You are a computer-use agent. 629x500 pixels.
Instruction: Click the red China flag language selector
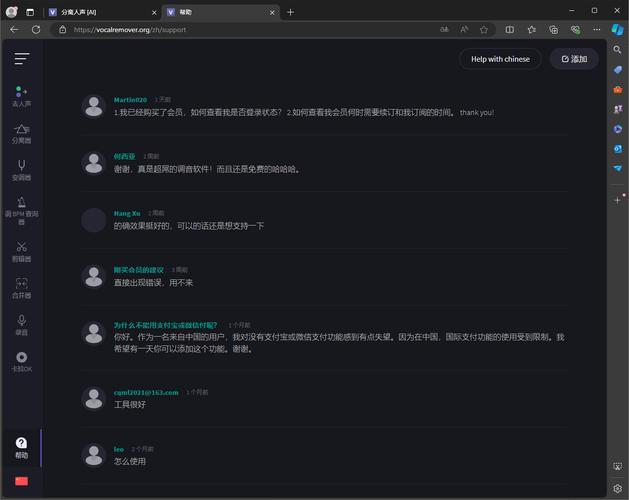click(x=21, y=481)
